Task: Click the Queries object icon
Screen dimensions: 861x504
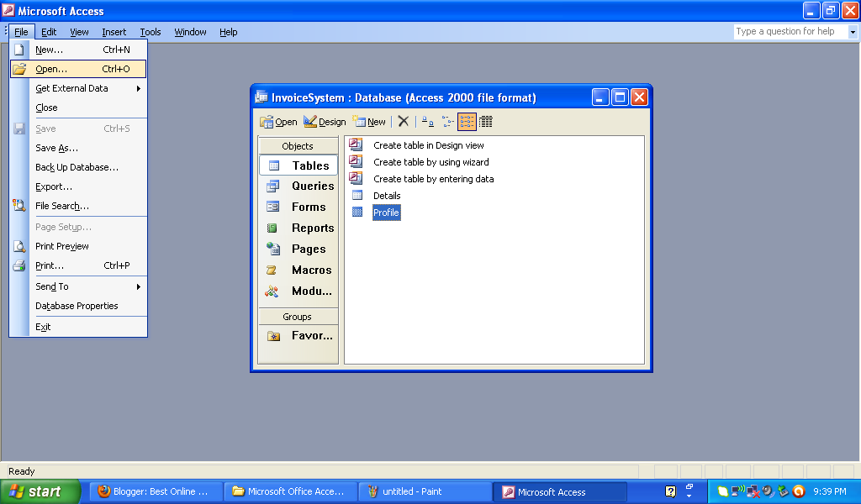Action: 273,186
